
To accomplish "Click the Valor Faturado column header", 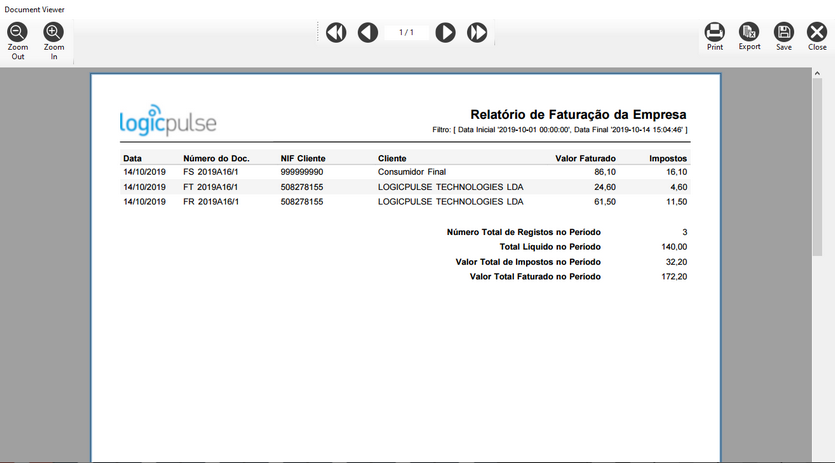I will click(585, 159).
